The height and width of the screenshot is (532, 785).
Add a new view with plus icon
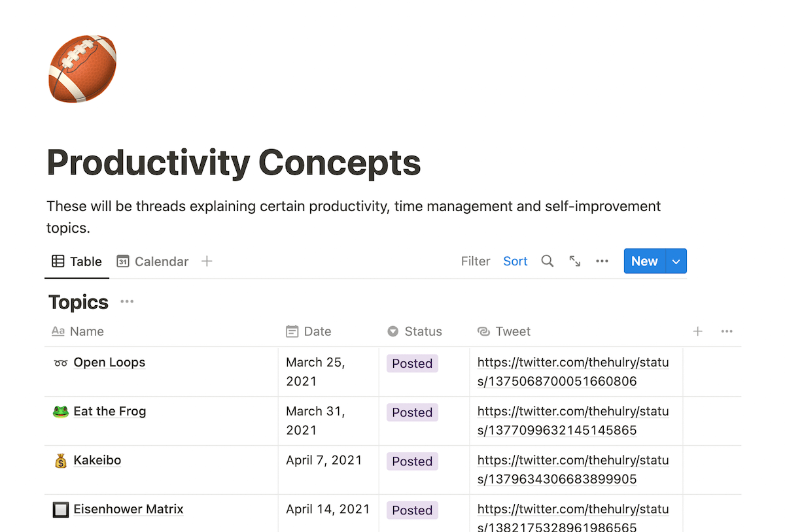point(207,261)
